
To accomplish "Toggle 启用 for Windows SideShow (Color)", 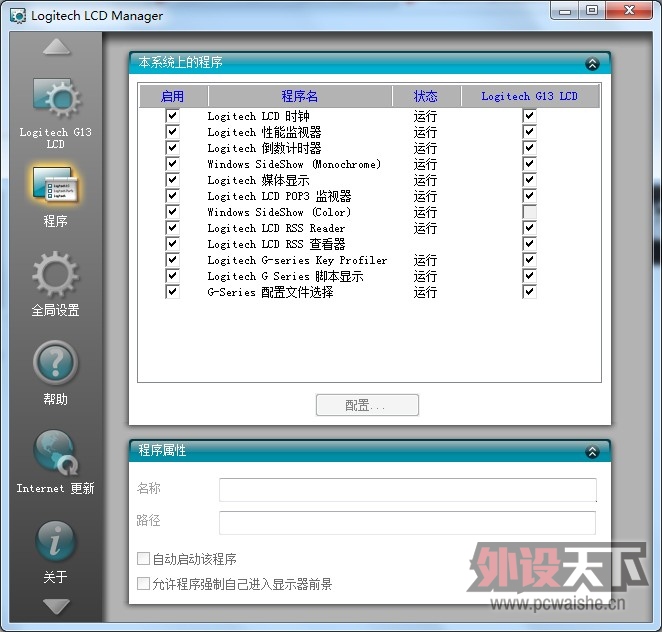I will coord(172,212).
